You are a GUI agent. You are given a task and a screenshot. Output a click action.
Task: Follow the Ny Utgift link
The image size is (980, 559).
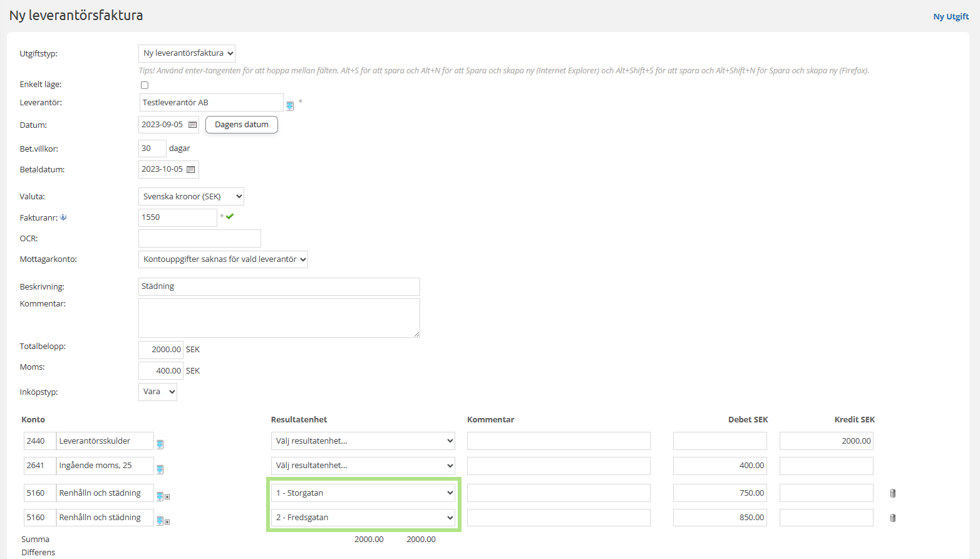951,16
